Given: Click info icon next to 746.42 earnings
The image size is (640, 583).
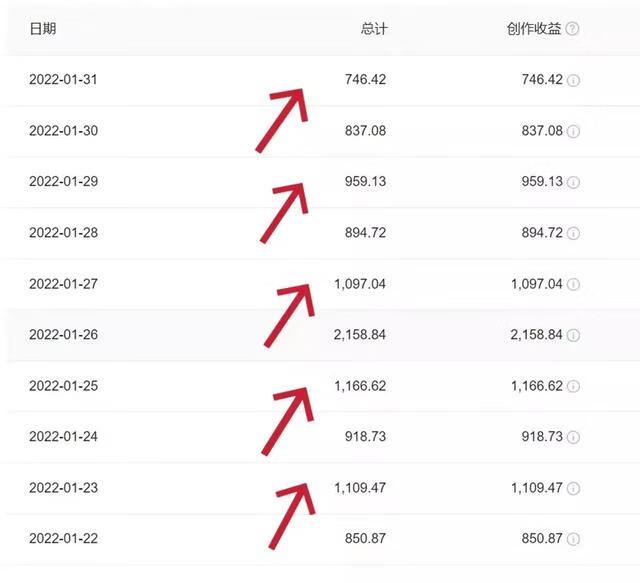Looking at the screenshot, I should 573,80.
